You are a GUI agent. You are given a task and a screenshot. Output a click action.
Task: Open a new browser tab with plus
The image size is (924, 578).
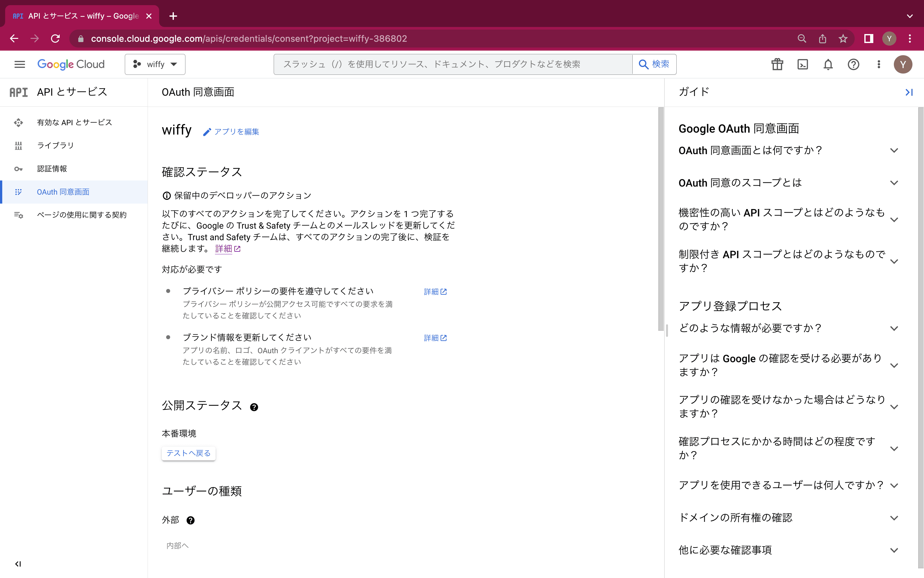[x=173, y=16]
